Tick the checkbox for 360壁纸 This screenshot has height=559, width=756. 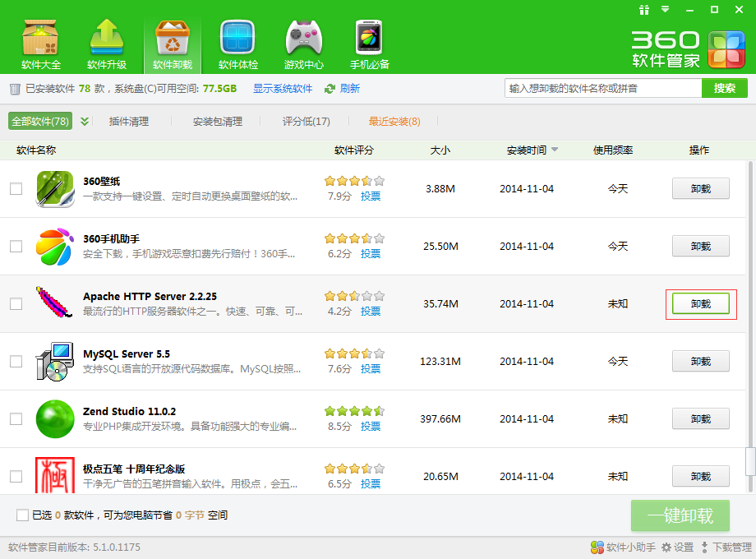pos(16,189)
